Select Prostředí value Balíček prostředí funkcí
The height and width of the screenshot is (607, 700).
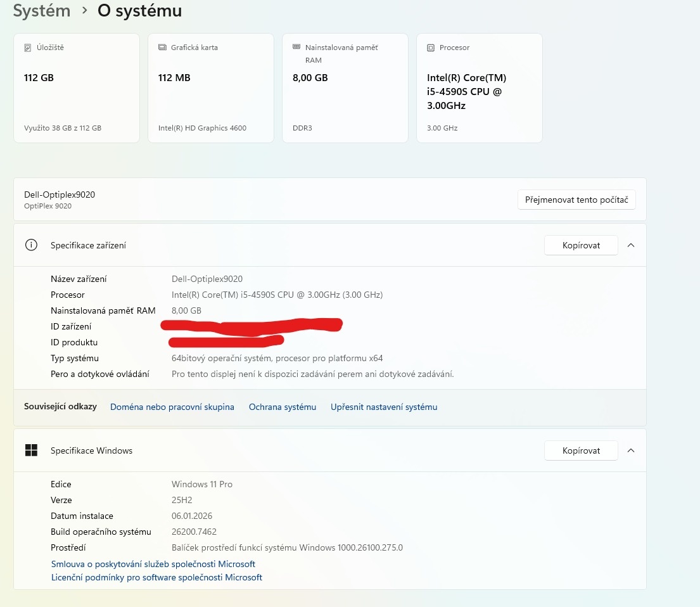point(287,547)
